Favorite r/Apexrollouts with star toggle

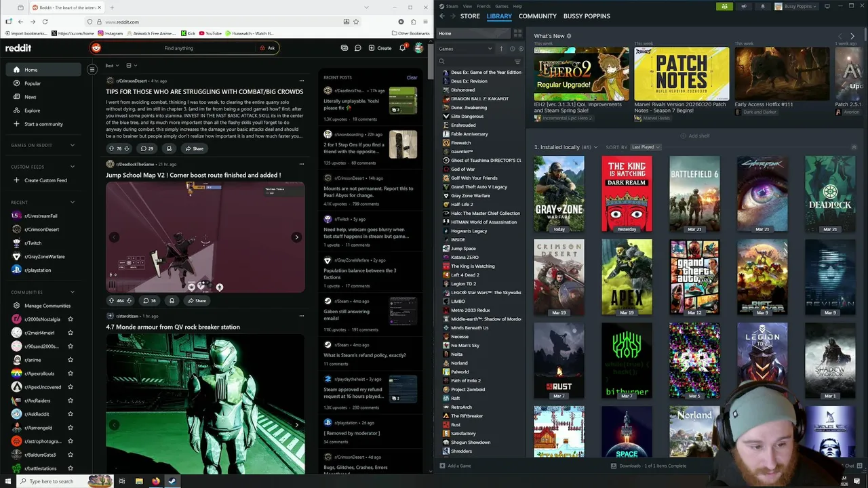coord(71,373)
